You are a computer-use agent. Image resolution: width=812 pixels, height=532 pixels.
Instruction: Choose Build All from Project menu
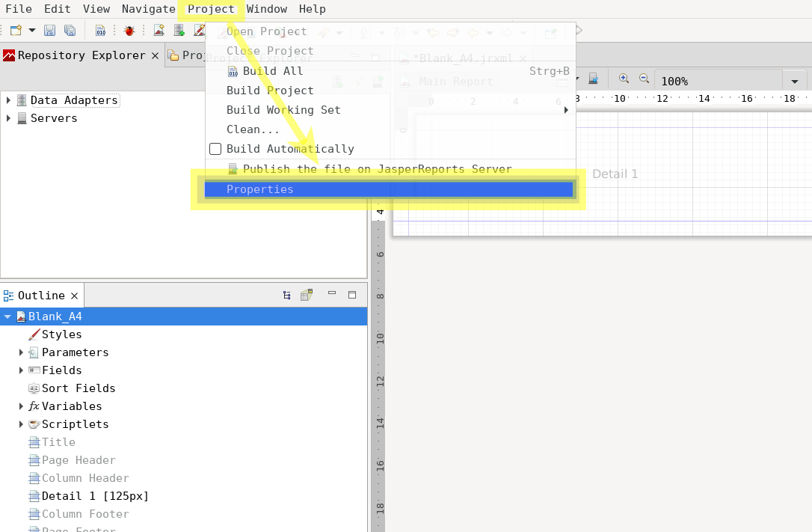click(273, 71)
